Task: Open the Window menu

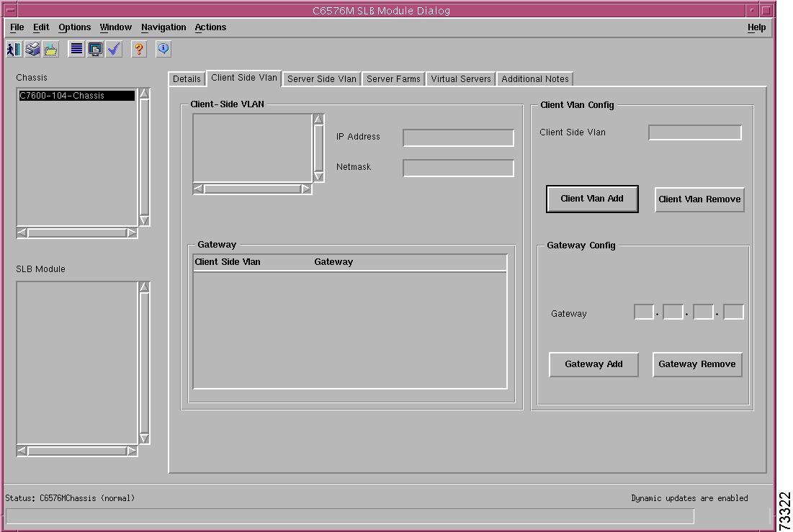Action: pos(115,27)
